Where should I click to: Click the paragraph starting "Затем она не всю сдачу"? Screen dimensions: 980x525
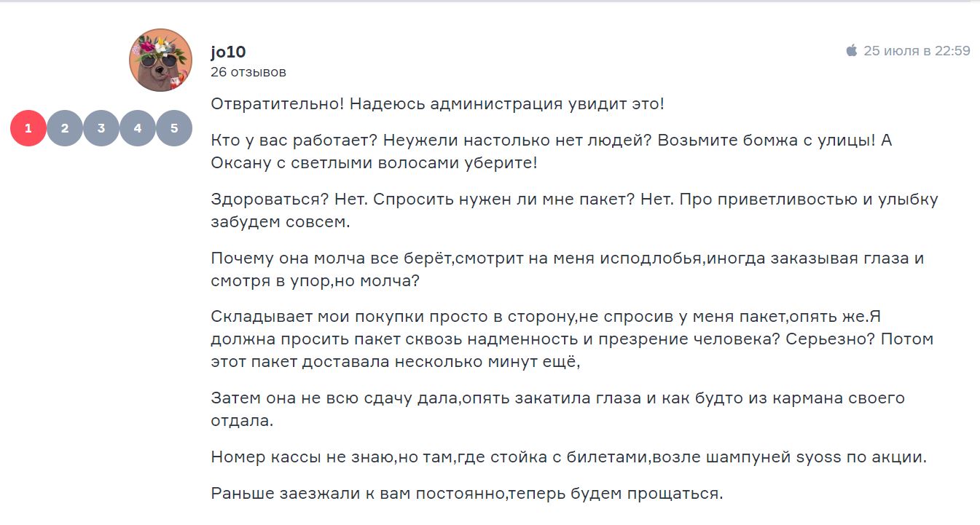[x=557, y=409]
